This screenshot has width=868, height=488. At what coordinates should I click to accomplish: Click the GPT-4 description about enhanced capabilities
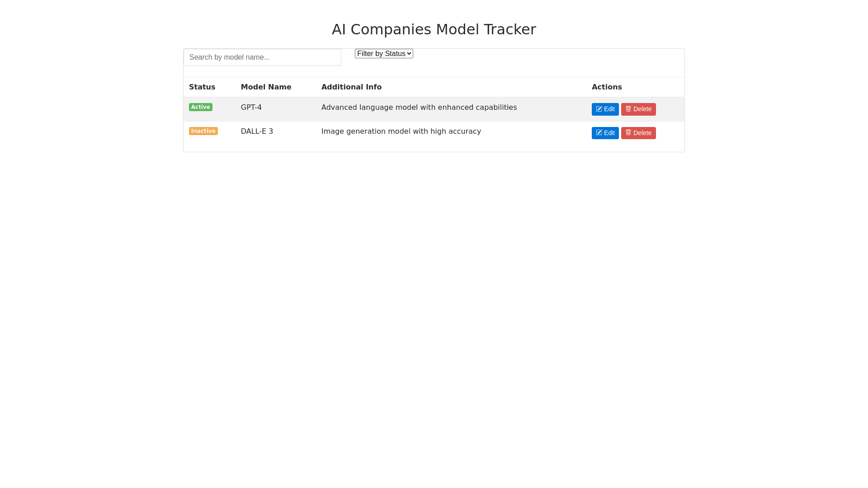click(x=419, y=108)
